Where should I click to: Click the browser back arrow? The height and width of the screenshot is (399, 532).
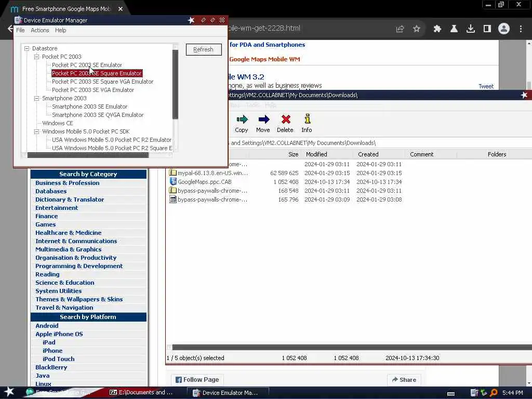10,29
